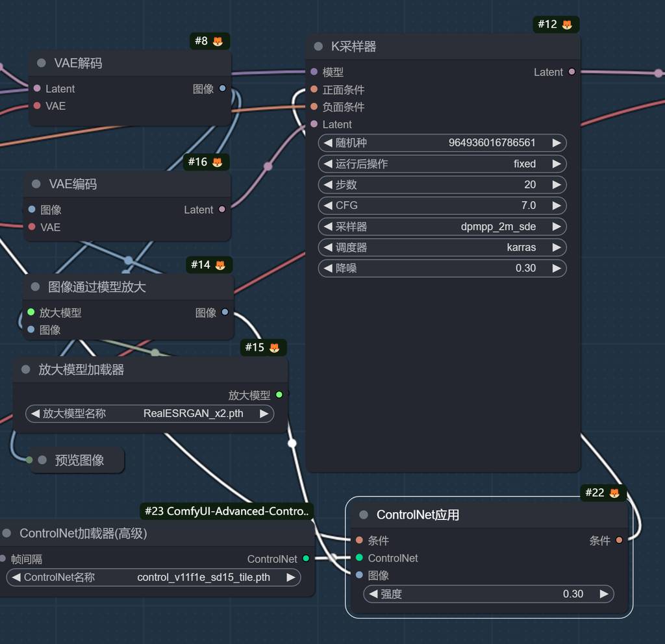Image resolution: width=665 pixels, height=644 pixels.
Task: Click the 随机种 seed value field
Action: coord(442,143)
